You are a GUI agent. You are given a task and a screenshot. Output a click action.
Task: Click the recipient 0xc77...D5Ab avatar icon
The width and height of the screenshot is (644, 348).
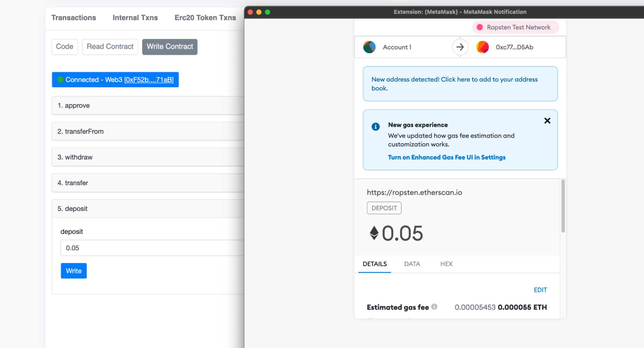coord(482,47)
